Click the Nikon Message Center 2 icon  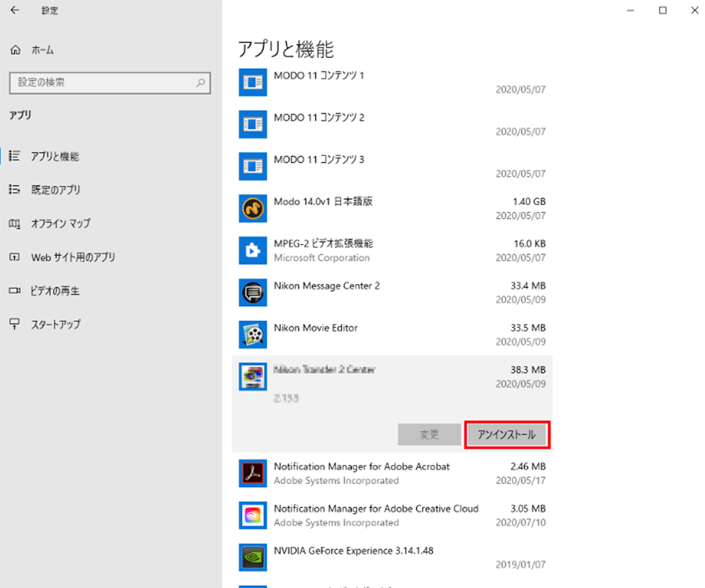(x=253, y=293)
